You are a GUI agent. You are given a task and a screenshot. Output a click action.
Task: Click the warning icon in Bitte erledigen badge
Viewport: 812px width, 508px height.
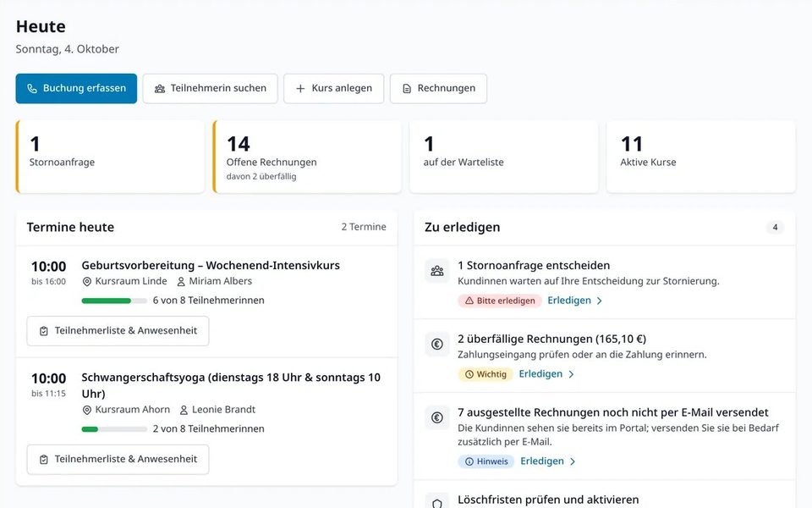click(x=469, y=301)
